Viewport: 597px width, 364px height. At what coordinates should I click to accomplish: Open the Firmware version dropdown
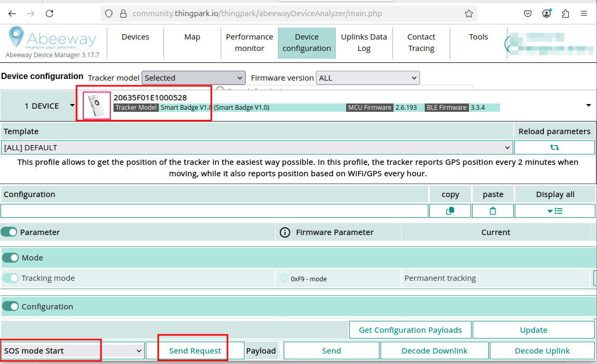point(368,78)
